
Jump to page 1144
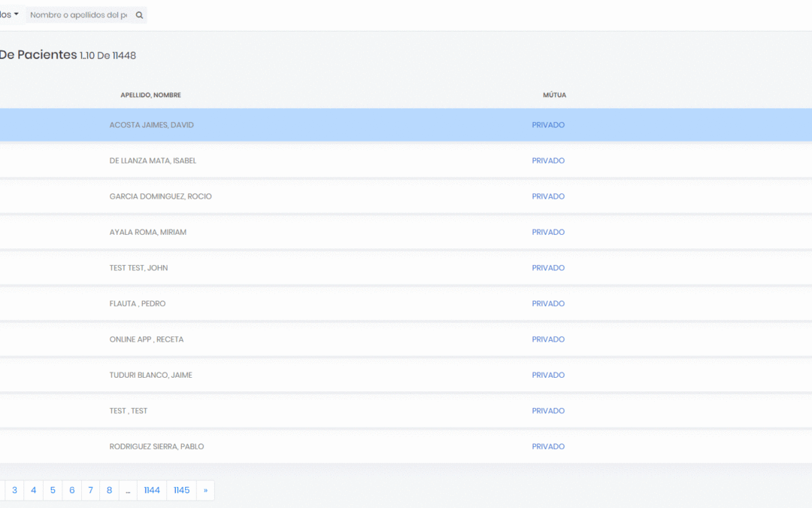(152, 491)
